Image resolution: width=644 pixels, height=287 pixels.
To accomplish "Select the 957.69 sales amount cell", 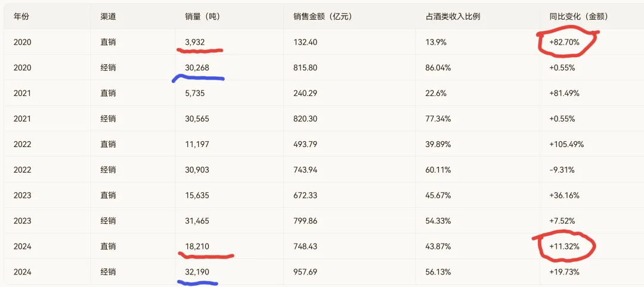I will (x=305, y=272).
